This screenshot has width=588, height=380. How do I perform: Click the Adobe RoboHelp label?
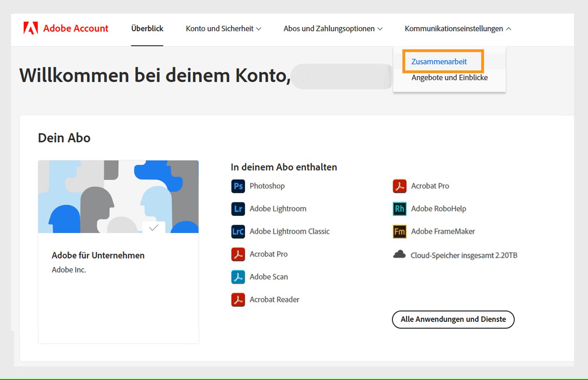[438, 209]
